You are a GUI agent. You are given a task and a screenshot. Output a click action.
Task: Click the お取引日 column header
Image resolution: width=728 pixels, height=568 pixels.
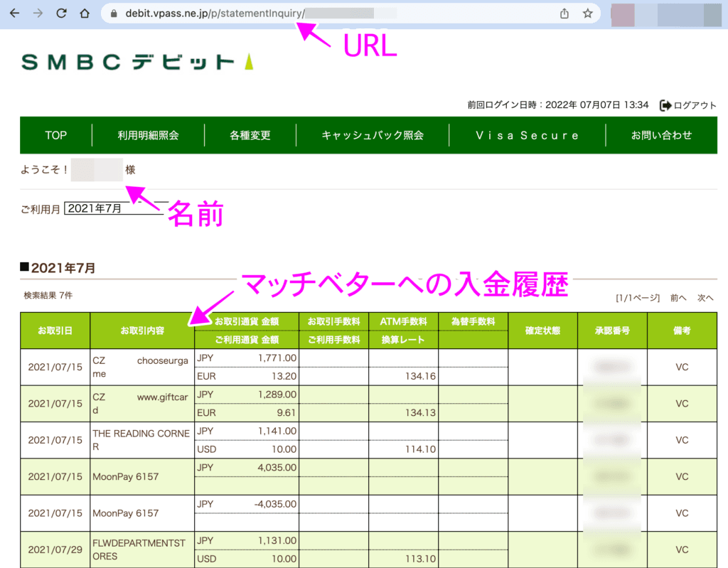[x=55, y=331]
